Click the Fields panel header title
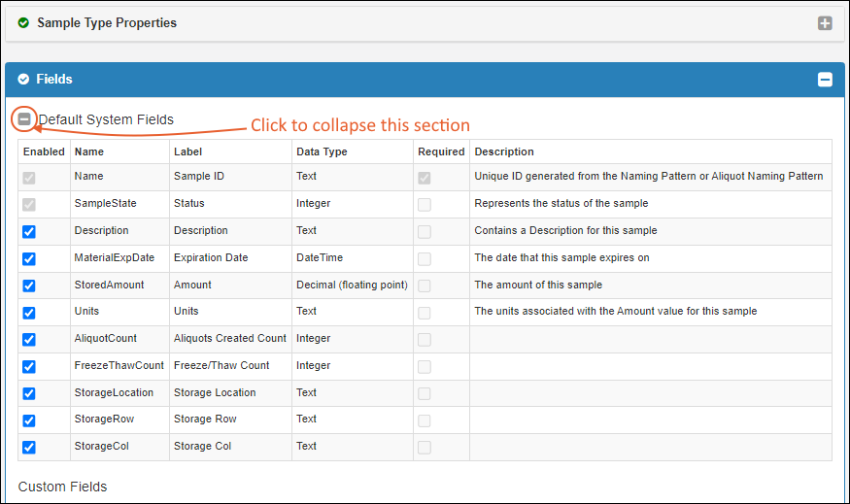The image size is (850, 504). click(54, 79)
